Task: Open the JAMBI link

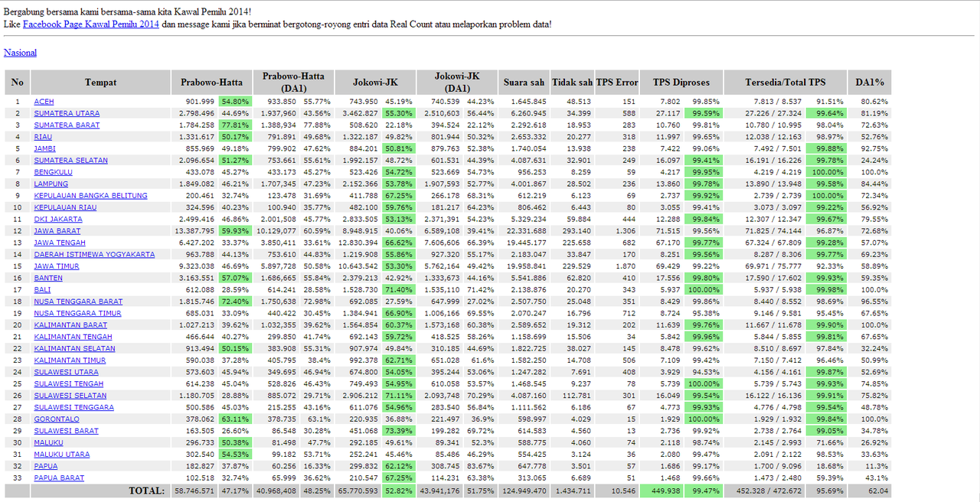Action: pos(44,148)
